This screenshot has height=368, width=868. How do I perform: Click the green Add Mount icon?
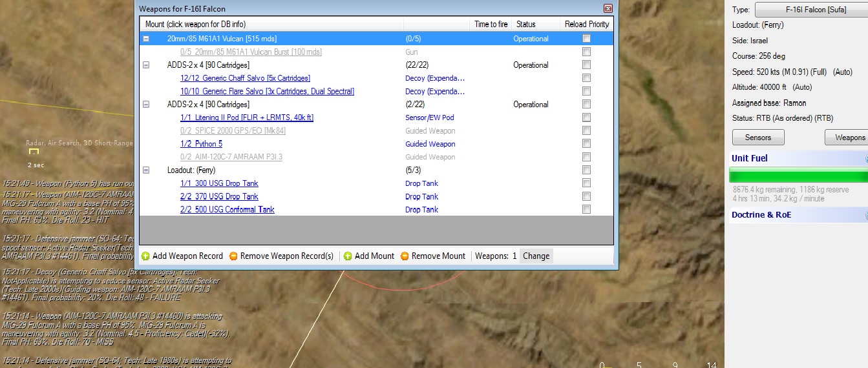[x=348, y=256]
